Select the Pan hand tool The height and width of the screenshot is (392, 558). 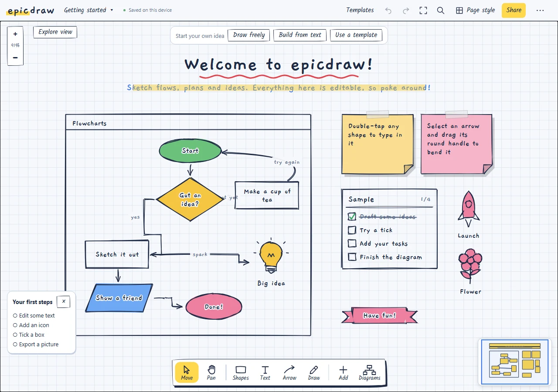(211, 373)
